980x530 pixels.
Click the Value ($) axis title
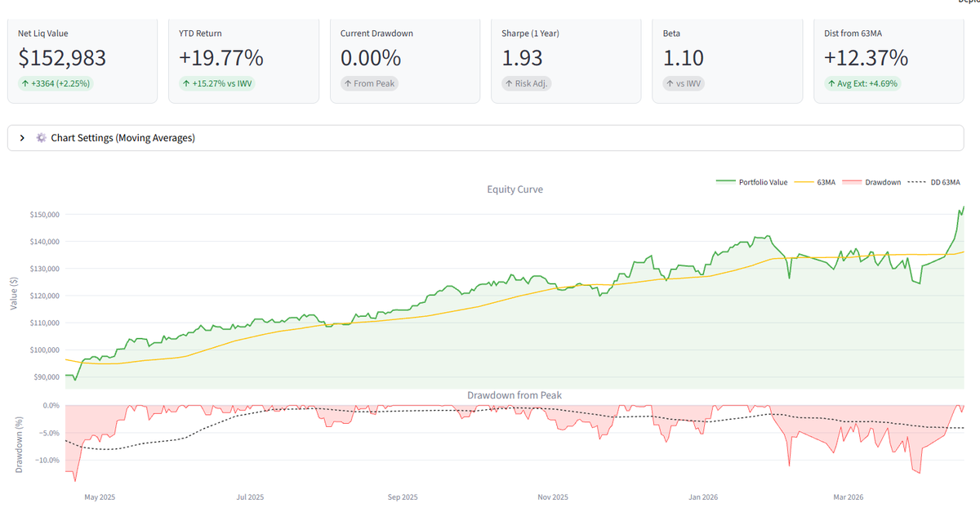pyautogui.click(x=14, y=295)
